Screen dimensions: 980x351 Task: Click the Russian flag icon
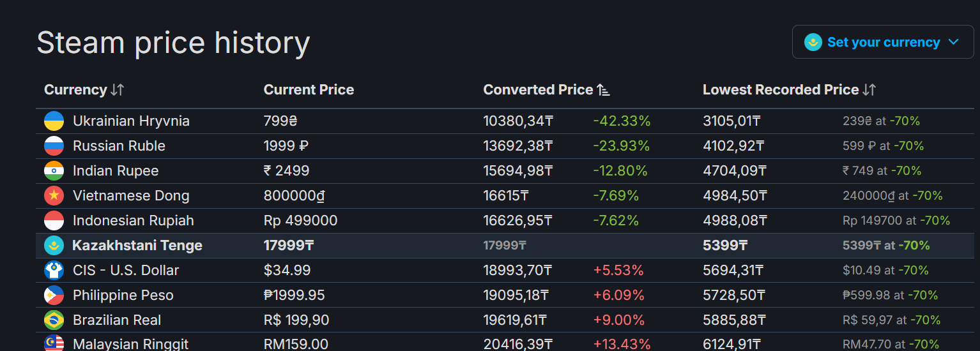point(54,146)
